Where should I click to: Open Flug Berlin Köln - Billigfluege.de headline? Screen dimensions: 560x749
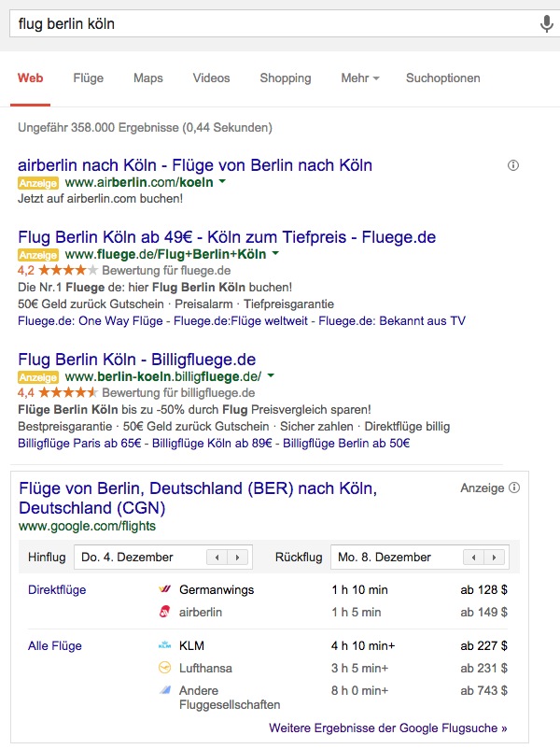point(137,360)
